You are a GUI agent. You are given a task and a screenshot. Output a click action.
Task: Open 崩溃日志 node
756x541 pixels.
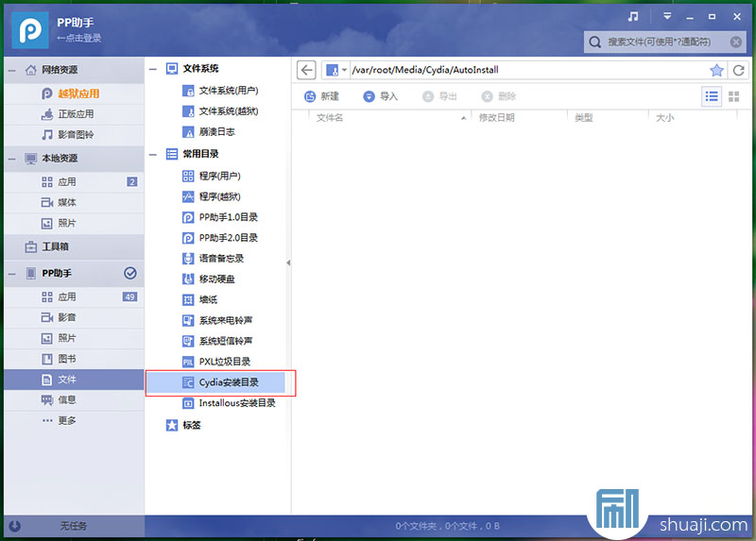[209, 132]
